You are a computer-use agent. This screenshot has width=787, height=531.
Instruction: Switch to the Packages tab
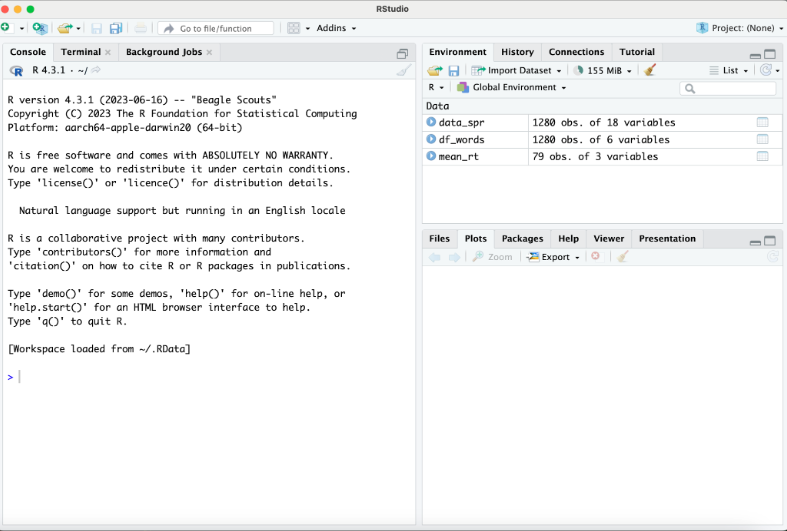tap(522, 238)
